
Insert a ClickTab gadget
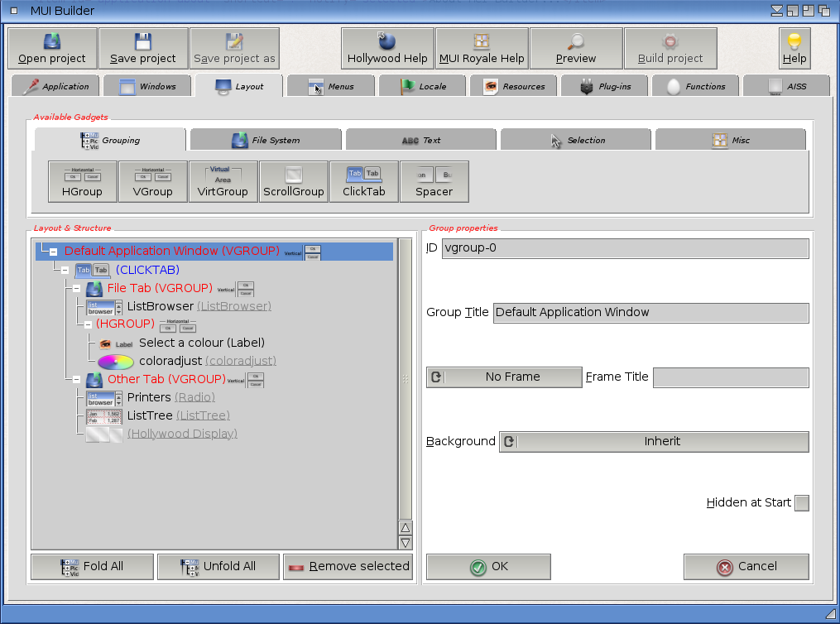coord(364,181)
